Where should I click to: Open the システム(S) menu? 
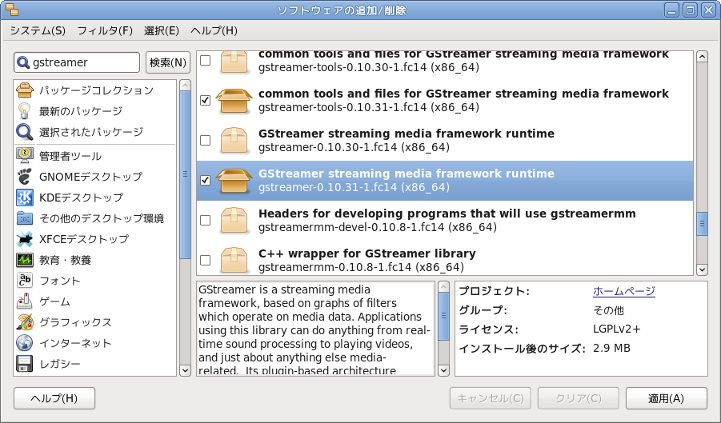pyautogui.click(x=38, y=31)
